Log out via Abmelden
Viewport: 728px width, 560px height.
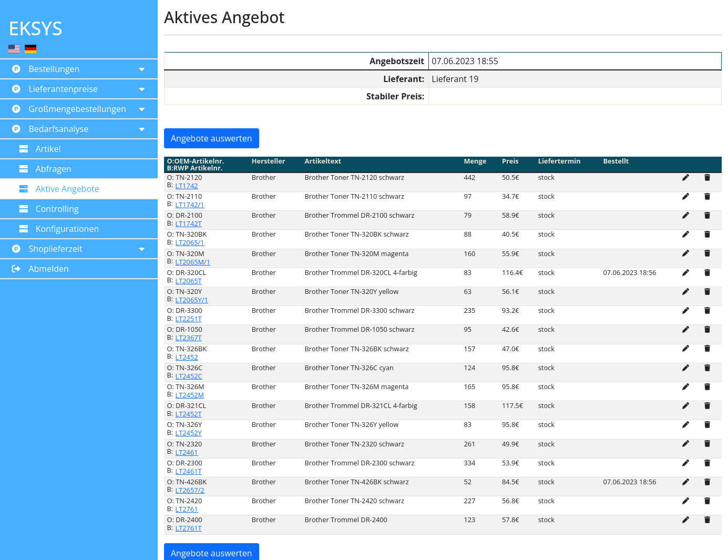[48, 269]
